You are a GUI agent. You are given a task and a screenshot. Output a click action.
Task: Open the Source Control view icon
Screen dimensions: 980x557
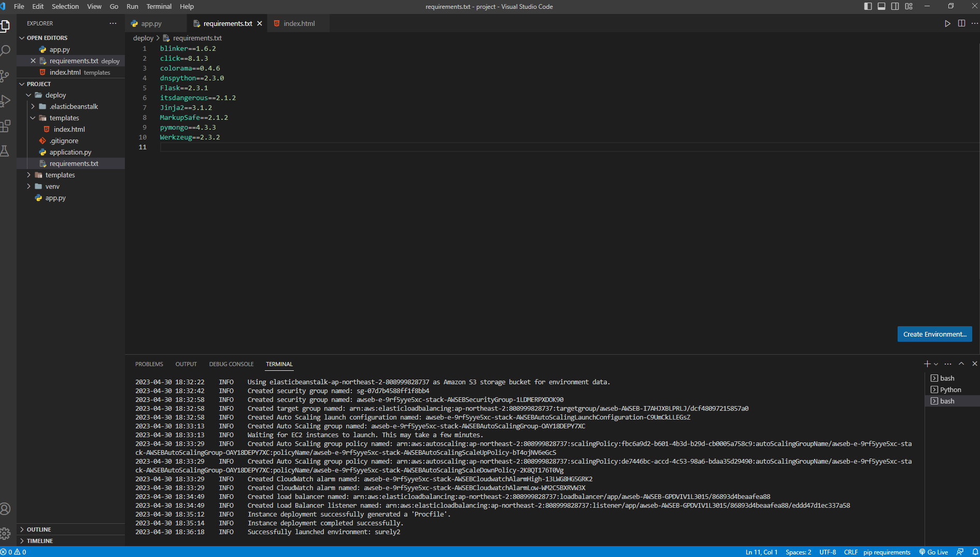5,76
